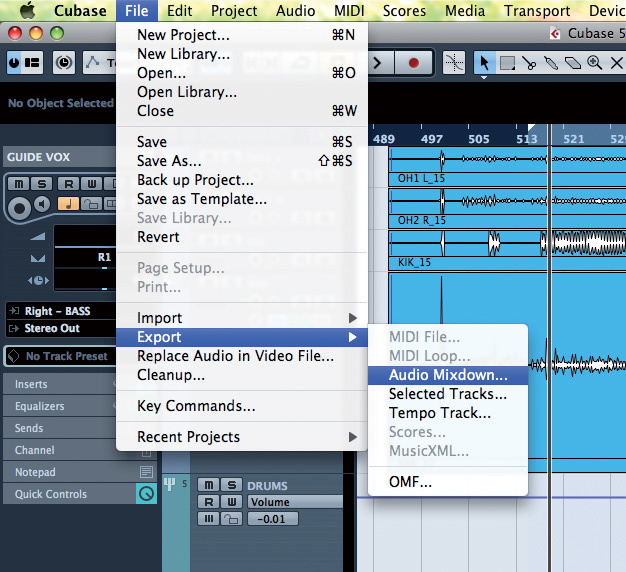Viewport: 626px width, 572px height.
Task: Solo the GUIDE VOX track in inspector
Action: coord(42,184)
